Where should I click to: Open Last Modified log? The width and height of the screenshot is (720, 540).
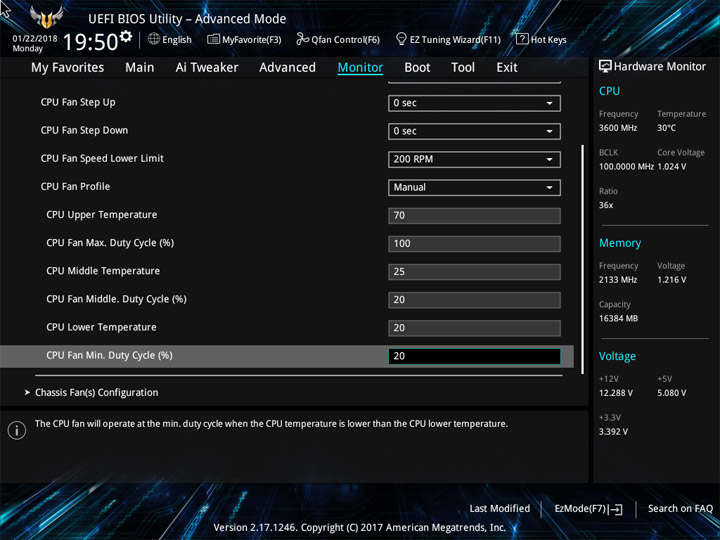tap(499, 508)
